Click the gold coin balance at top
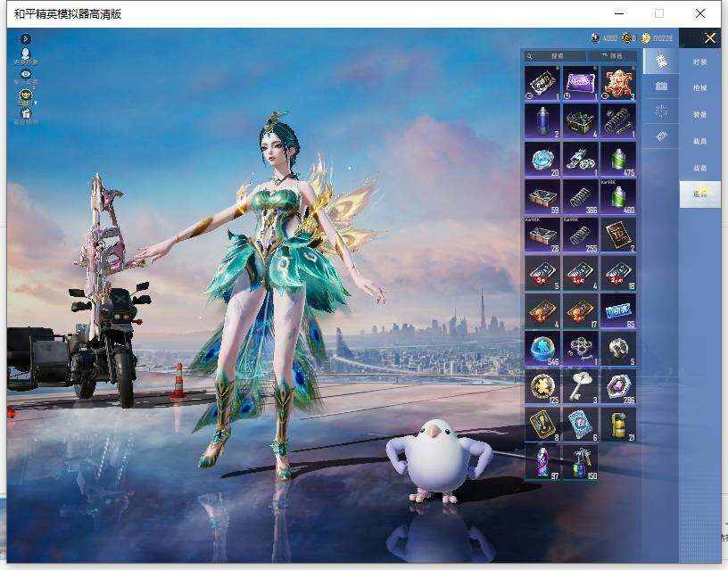Viewport: 728px width, 570px height. click(x=657, y=38)
